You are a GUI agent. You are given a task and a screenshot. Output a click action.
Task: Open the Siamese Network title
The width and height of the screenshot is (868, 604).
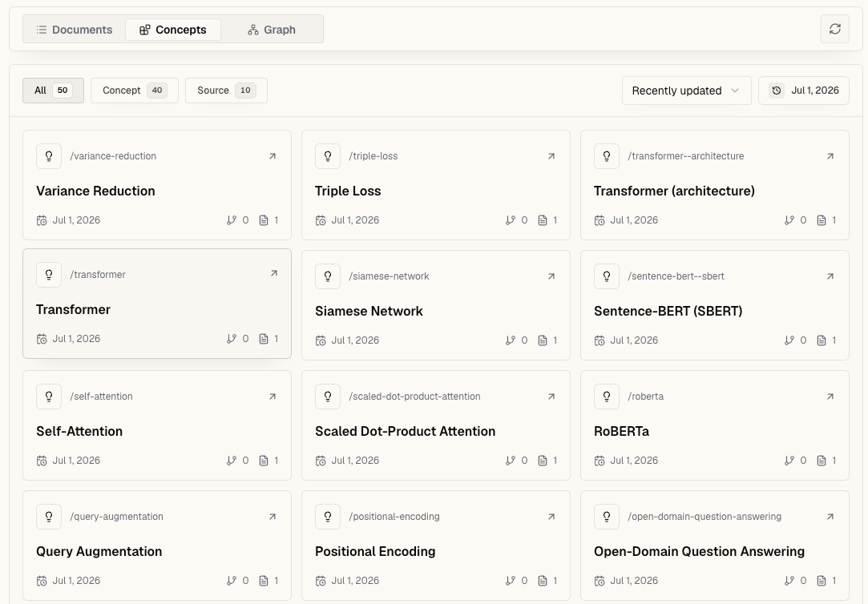369,311
